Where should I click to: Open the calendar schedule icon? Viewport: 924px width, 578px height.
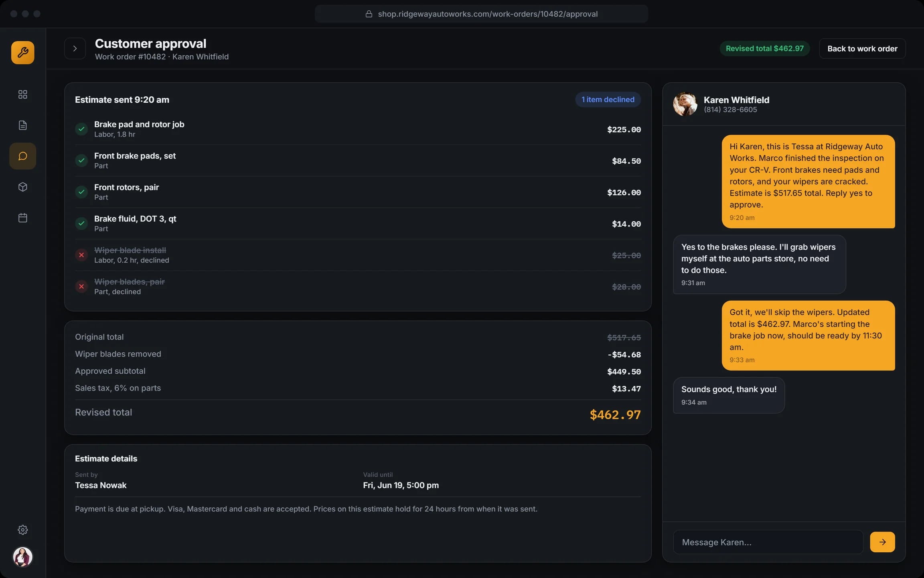(22, 218)
